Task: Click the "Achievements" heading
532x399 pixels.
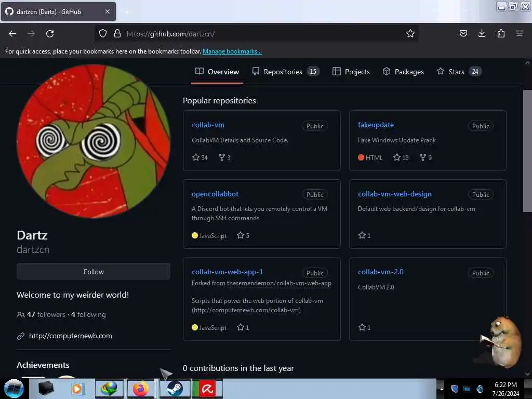Action: pyautogui.click(x=43, y=365)
